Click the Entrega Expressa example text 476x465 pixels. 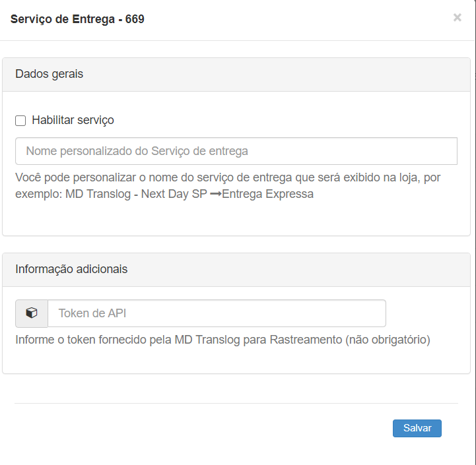267,195
